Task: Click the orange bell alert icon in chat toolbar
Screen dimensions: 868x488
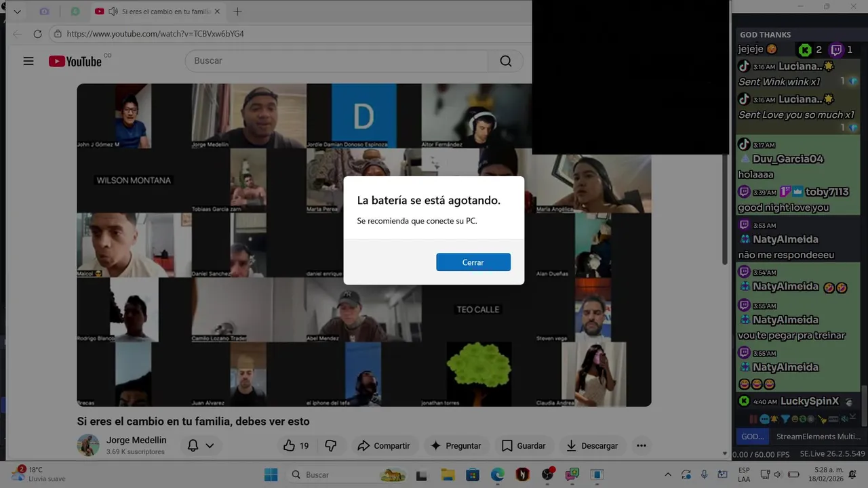Action: tap(774, 419)
